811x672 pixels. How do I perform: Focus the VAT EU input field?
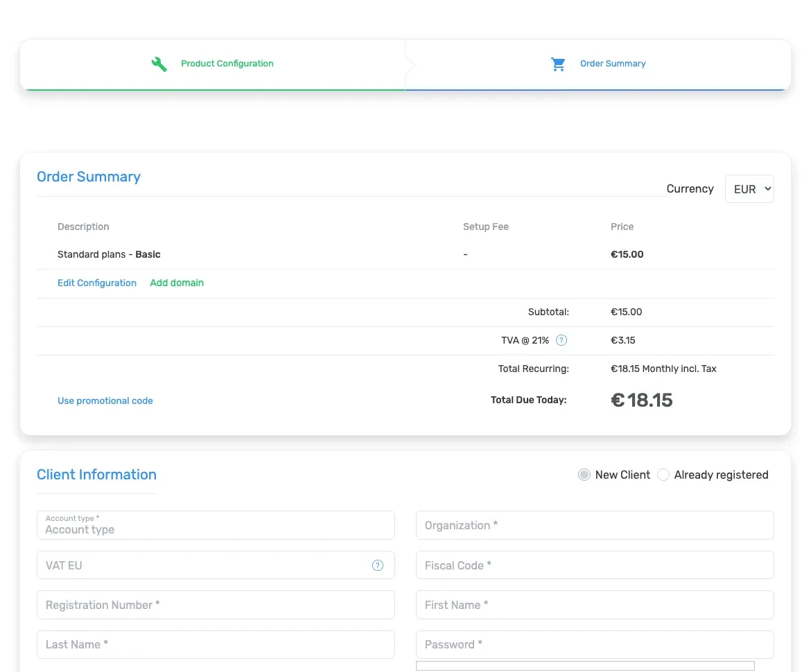[x=216, y=565]
